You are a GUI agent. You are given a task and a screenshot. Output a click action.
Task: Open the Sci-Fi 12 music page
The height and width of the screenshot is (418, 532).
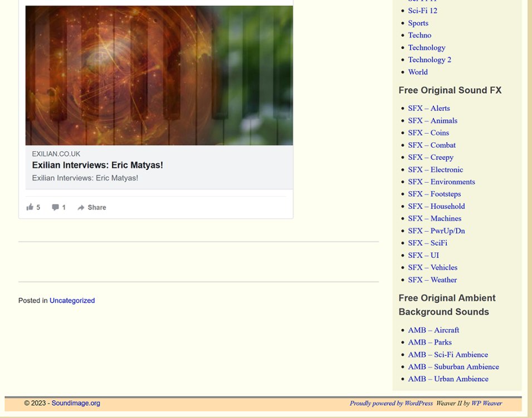[422, 11]
